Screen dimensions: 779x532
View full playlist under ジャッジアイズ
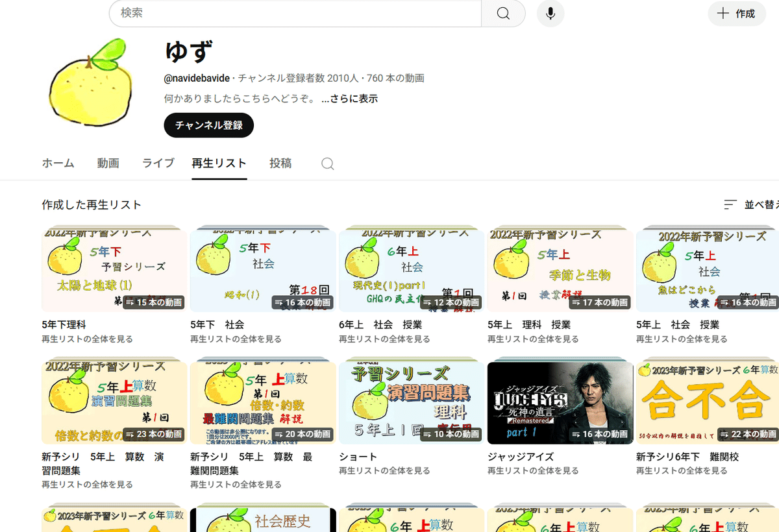533,471
